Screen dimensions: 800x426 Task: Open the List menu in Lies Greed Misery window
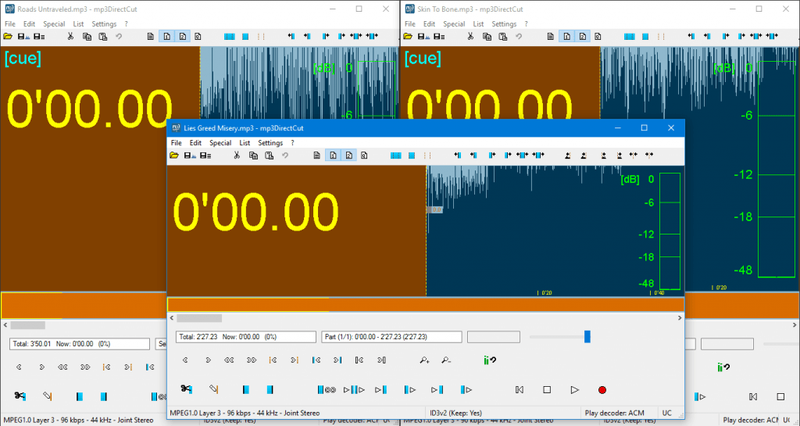click(x=245, y=143)
